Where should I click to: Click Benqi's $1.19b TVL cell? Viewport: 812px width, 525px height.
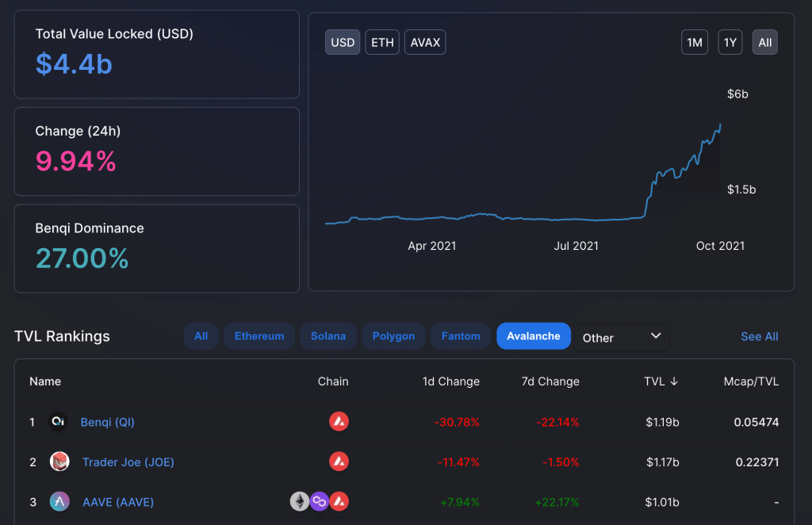(662, 422)
